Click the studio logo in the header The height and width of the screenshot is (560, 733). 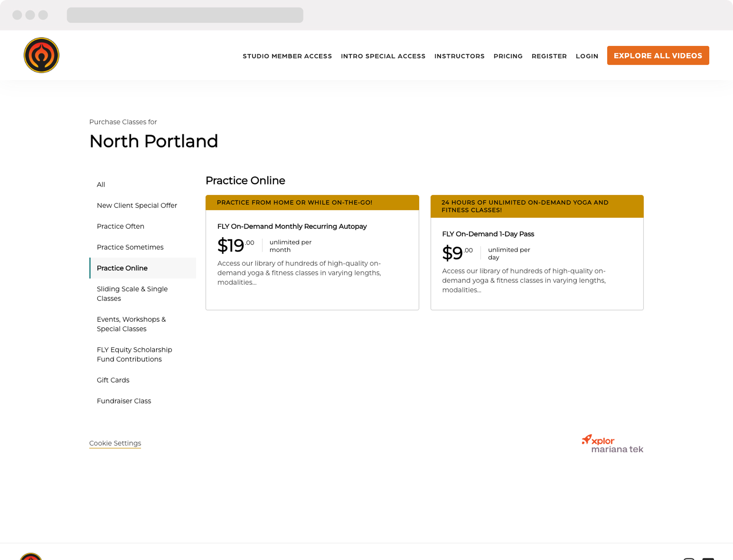click(x=42, y=55)
